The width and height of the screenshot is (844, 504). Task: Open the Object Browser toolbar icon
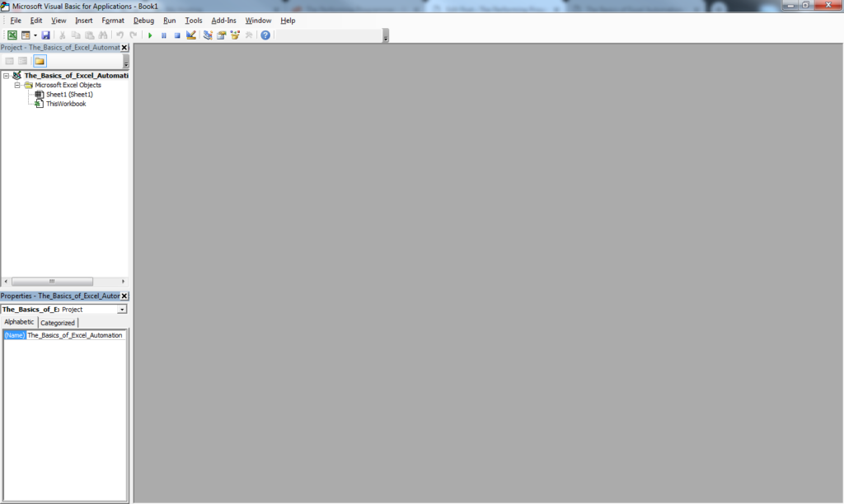[235, 35]
